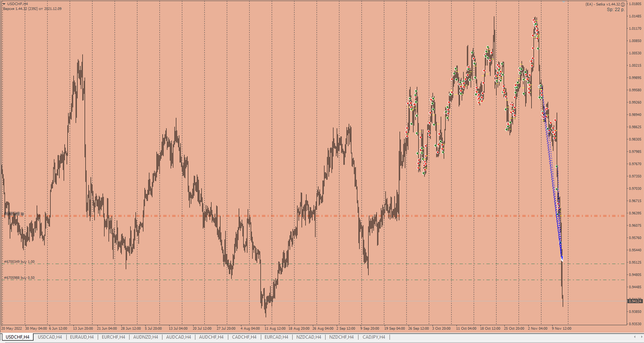Switch to the USDCHF,H4 chart tab
The height and width of the screenshot is (343, 644).
[x=17, y=338]
